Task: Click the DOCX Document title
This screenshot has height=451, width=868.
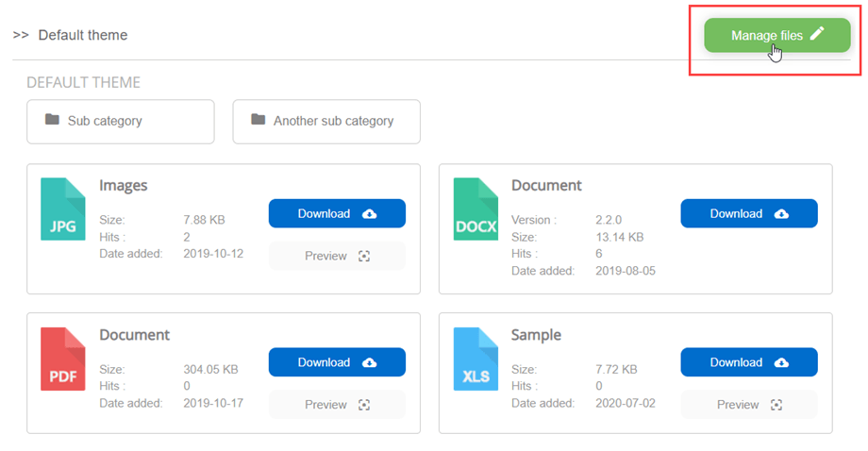Action: tap(546, 186)
